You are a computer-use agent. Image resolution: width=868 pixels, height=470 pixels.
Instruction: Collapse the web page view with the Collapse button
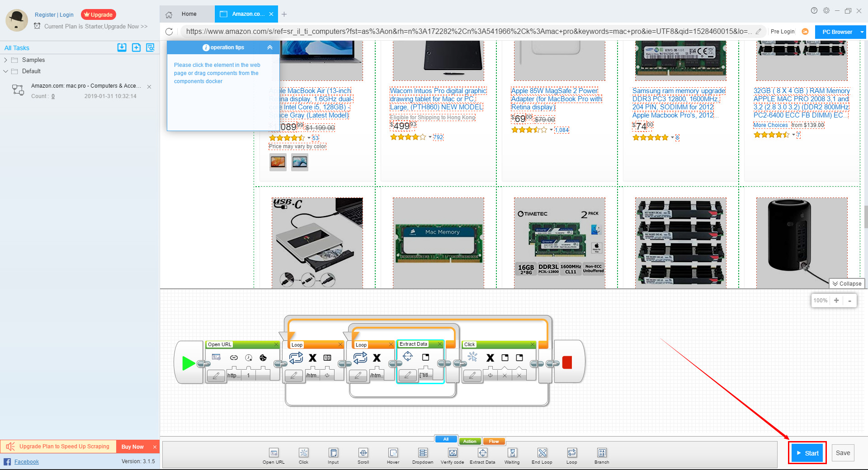click(846, 283)
